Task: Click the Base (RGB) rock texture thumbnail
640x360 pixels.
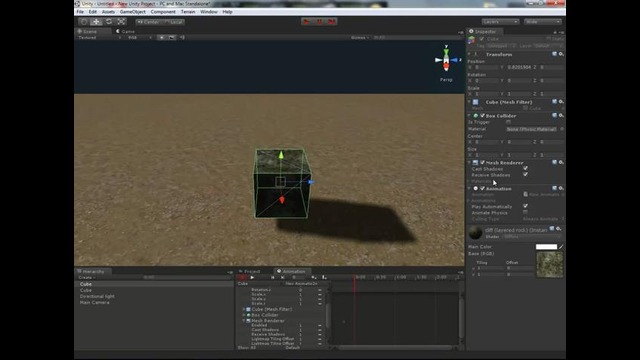Action: pos(549,265)
